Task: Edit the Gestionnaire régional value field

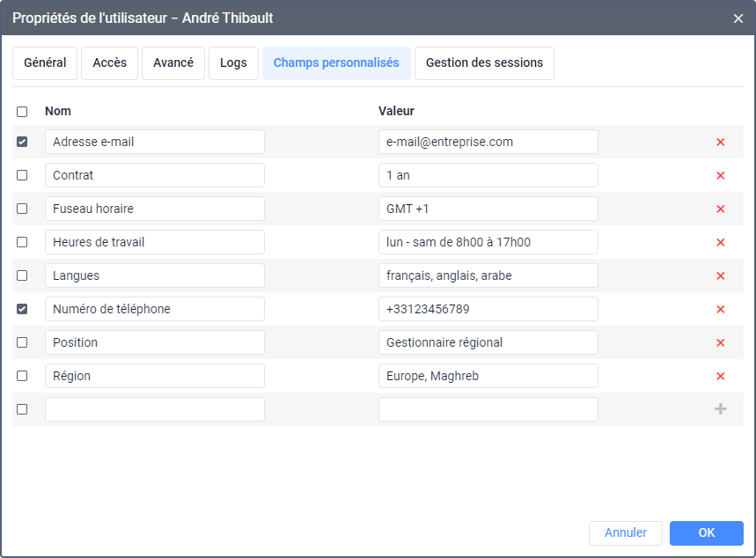Action: pyautogui.click(x=488, y=342)
